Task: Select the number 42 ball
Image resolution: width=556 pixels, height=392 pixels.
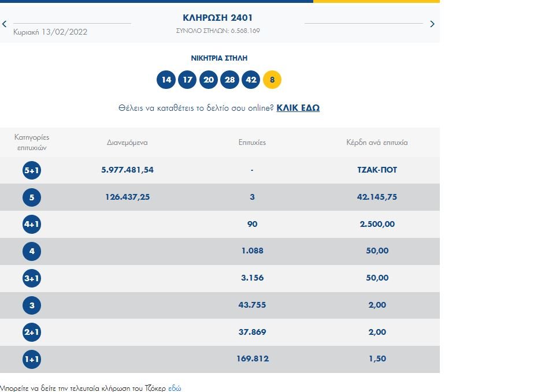Action: click(251, 80)
